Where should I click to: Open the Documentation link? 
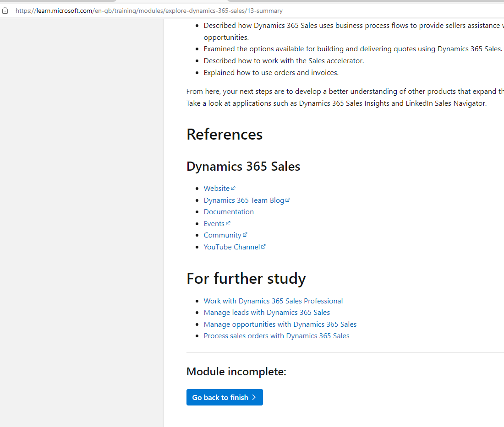click(229, 212)
